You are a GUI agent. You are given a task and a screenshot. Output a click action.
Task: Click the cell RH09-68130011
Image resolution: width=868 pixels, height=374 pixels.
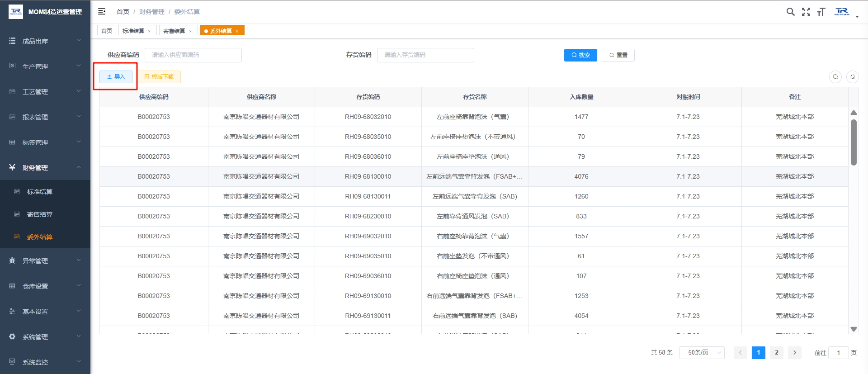coord(368,196)
